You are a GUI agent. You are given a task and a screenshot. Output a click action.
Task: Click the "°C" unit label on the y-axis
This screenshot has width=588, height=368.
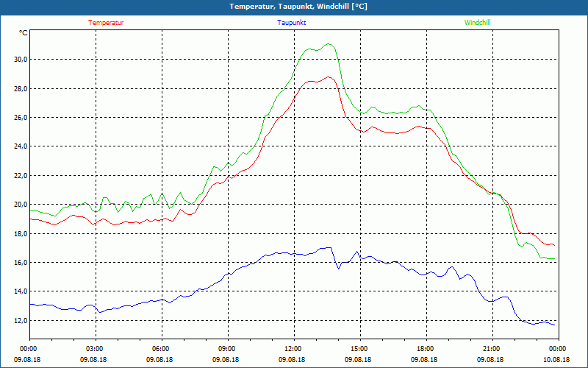tap(24, 33)
